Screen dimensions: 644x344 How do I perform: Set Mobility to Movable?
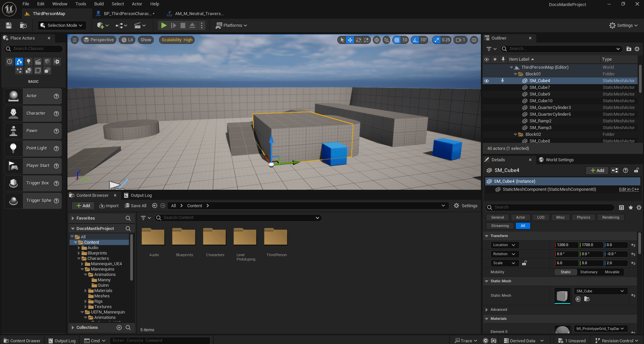pyautogui.click(x=612, y=272)
